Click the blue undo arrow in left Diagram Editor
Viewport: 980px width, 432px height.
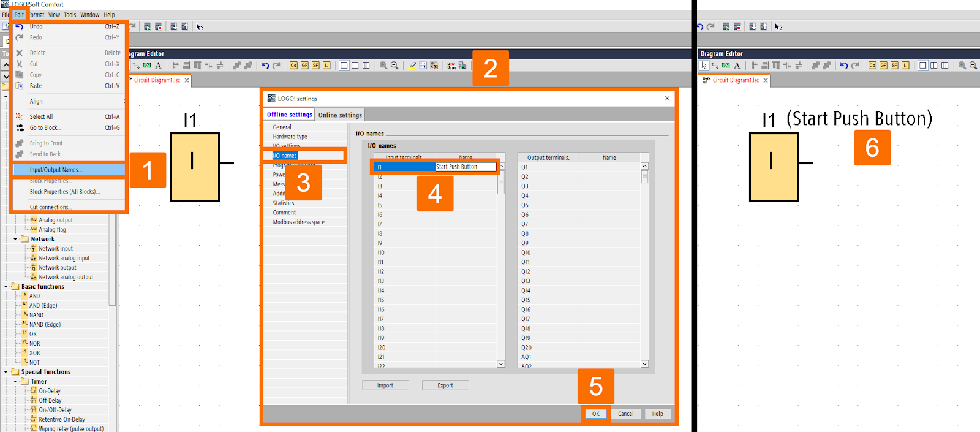[265, 66]
